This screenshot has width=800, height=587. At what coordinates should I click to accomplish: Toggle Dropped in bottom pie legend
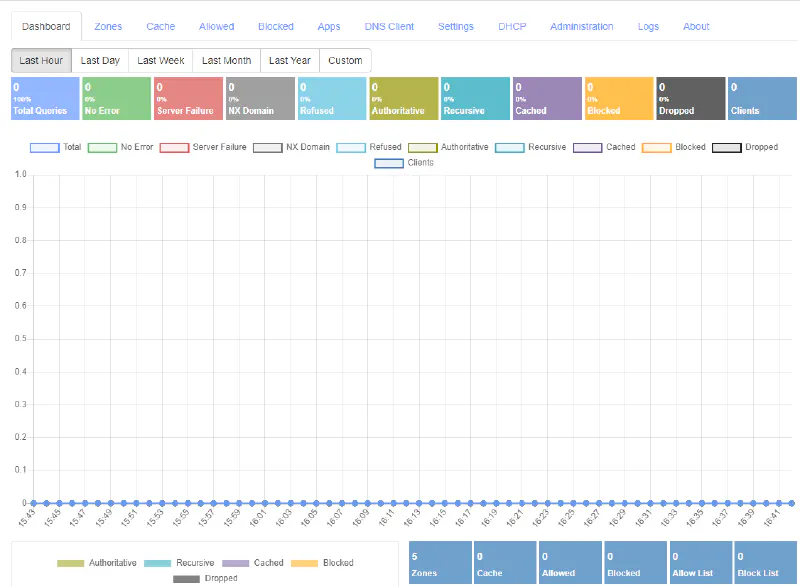pyautogui.click(x=205, y=578)
